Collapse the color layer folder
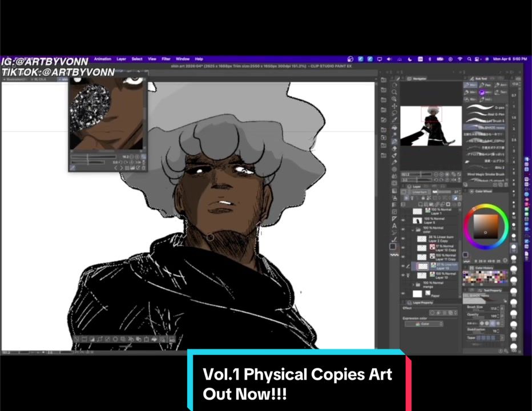The image size is (532, 411). point(413,230)
